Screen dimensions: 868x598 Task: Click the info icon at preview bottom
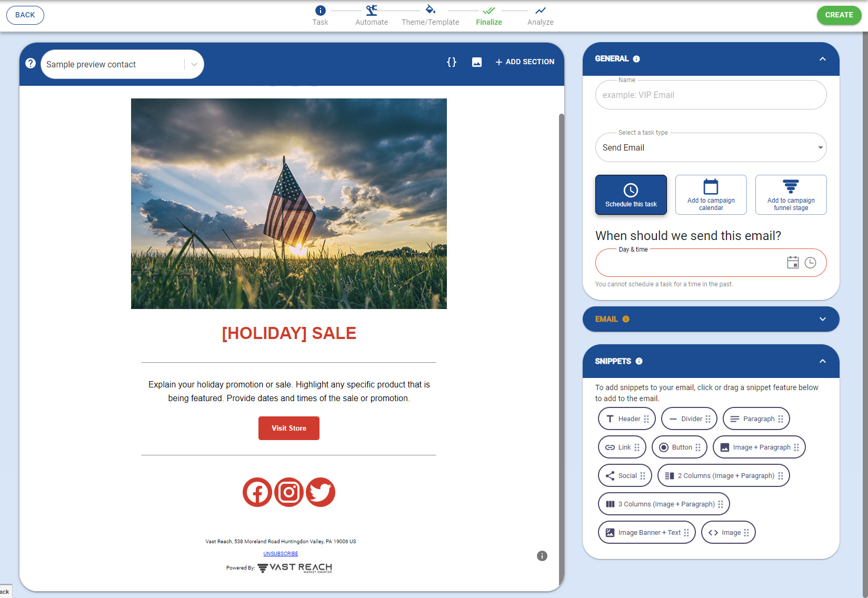(x=542, y=556)
